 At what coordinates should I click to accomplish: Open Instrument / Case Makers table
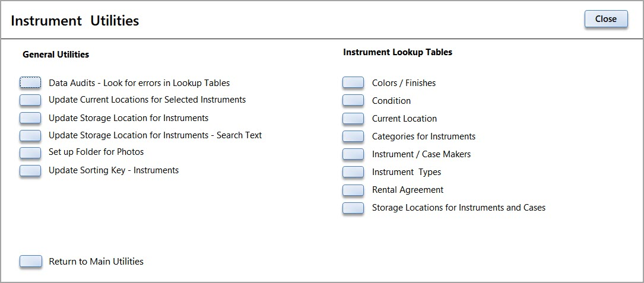pos(353,154)
